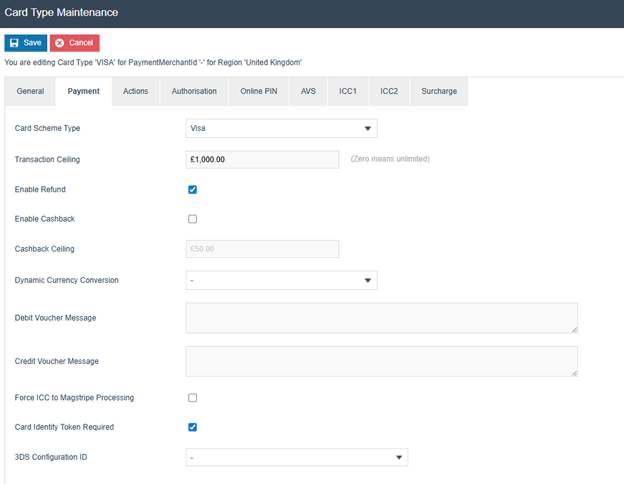Go to the ICC2 tab
The image size is (624, 484).
pos(389,91)
